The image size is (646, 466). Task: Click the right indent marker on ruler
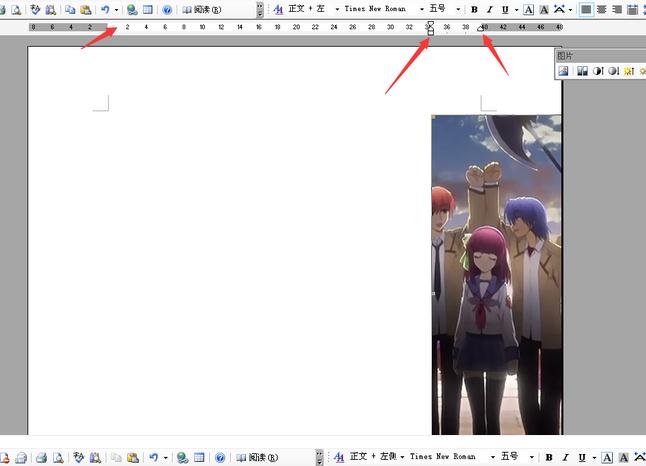pos(480,28)
